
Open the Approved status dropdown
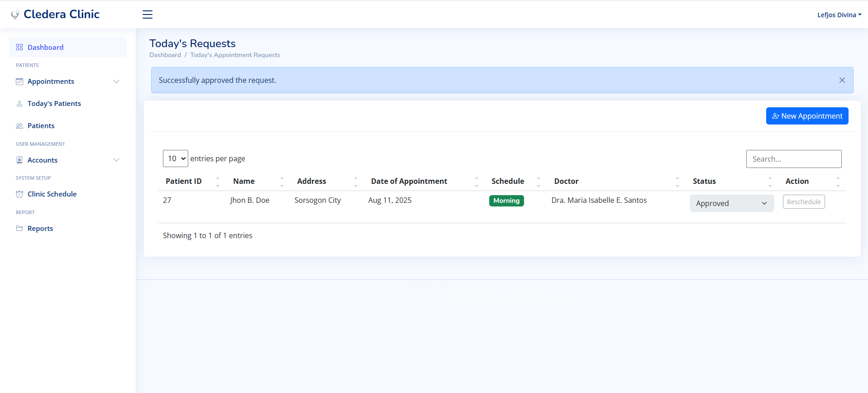(731, 203)
